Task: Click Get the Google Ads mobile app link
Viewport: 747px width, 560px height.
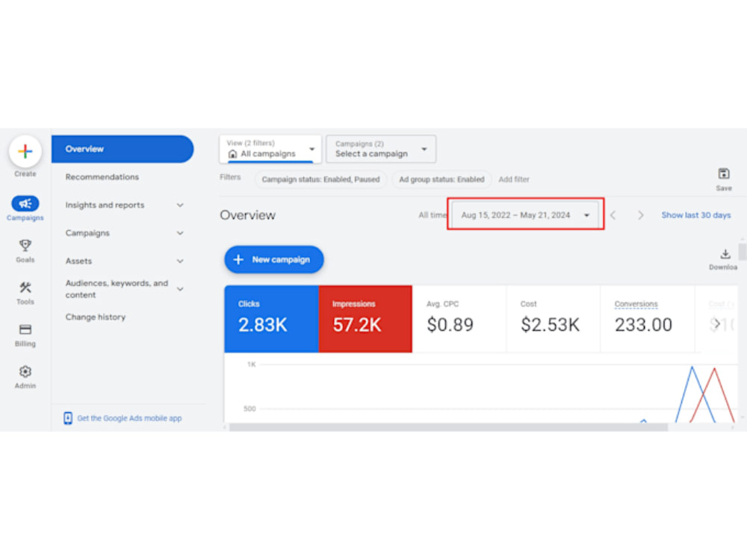Action: (129, 418)
